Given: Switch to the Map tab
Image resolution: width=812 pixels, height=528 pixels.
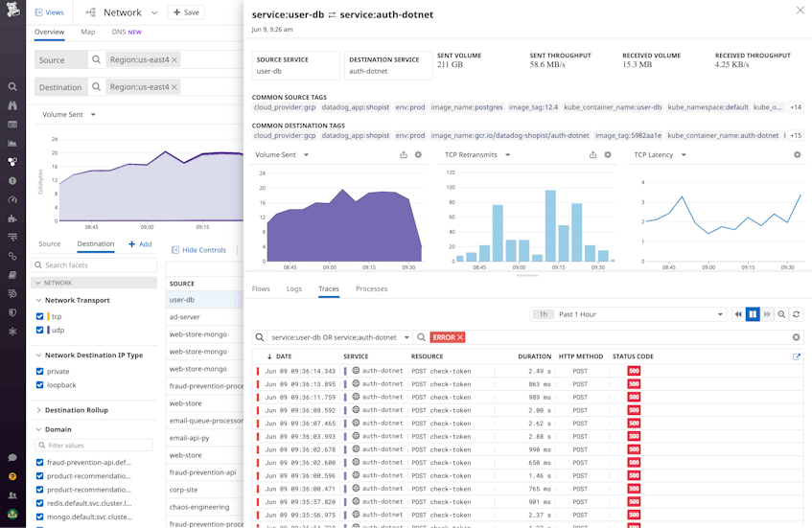Looking at the screenshot, I should pos(88,32).
